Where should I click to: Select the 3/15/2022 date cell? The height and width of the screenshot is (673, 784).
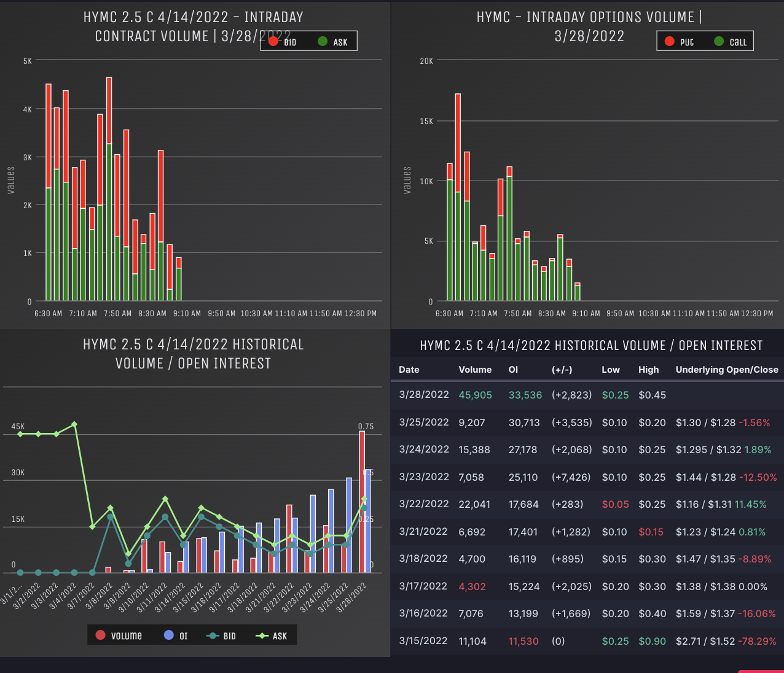[x=424, y=641]
